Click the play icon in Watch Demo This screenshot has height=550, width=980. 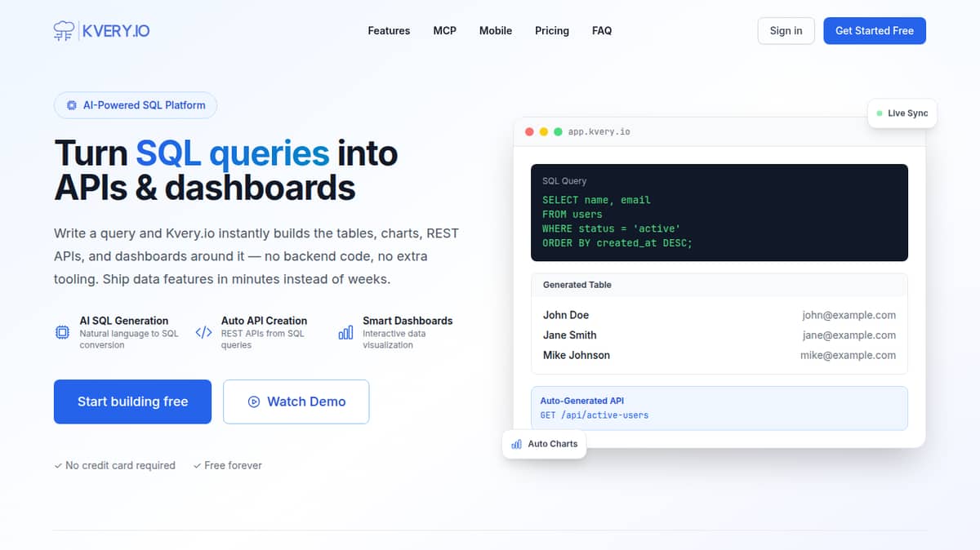(254, 401)
